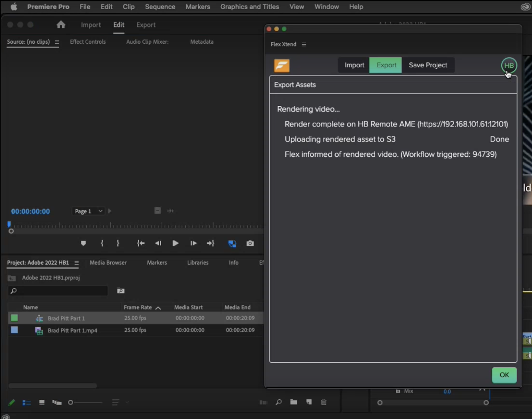Click Add Marker in Source monitor

pyautogui.click(x=83, y=243)
